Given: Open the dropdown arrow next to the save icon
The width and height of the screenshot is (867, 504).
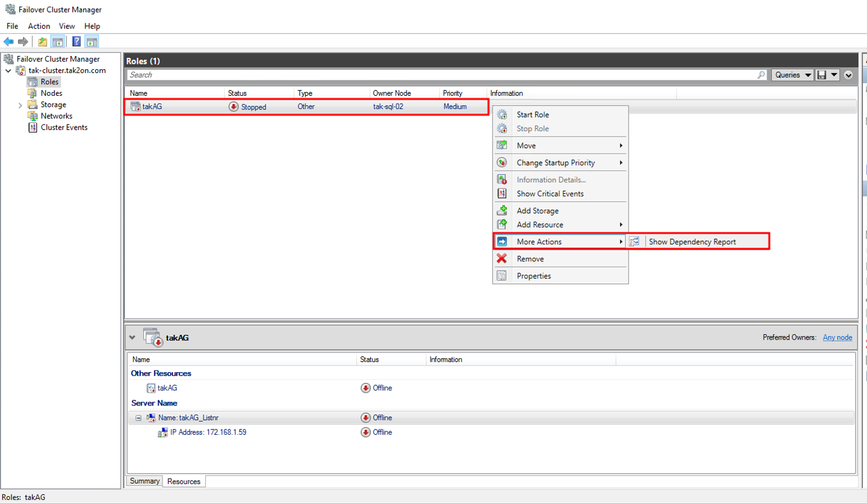Looking at the screenshot, I should [834, 75].
